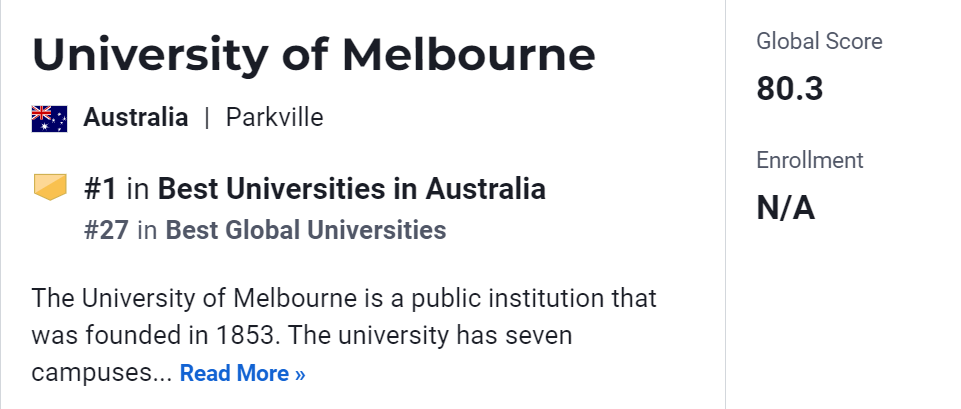This screenshot has height=409, width=961.
Task: Click the separator between Australia and Parkville
Action: click(x=207, y=118)
